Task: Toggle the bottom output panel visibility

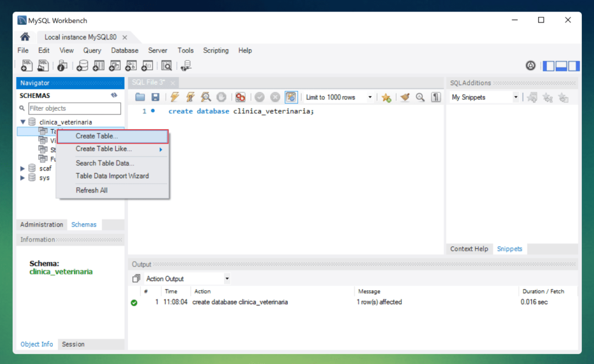Action: (561, 66)
